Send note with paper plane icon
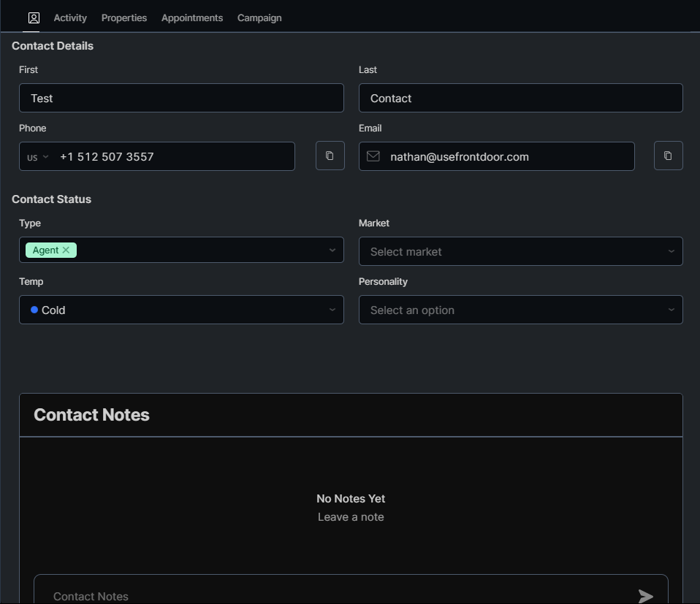700x604 pixels. (x=645, y=596)
